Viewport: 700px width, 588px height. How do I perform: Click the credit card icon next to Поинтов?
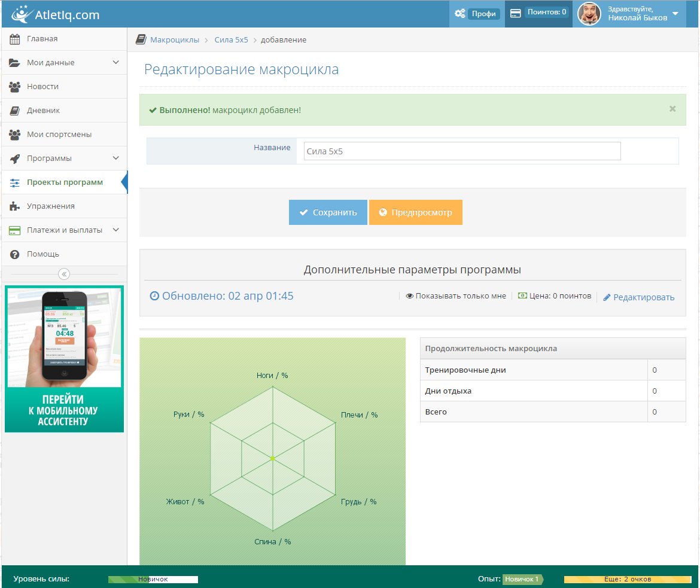tap(516, 13)
